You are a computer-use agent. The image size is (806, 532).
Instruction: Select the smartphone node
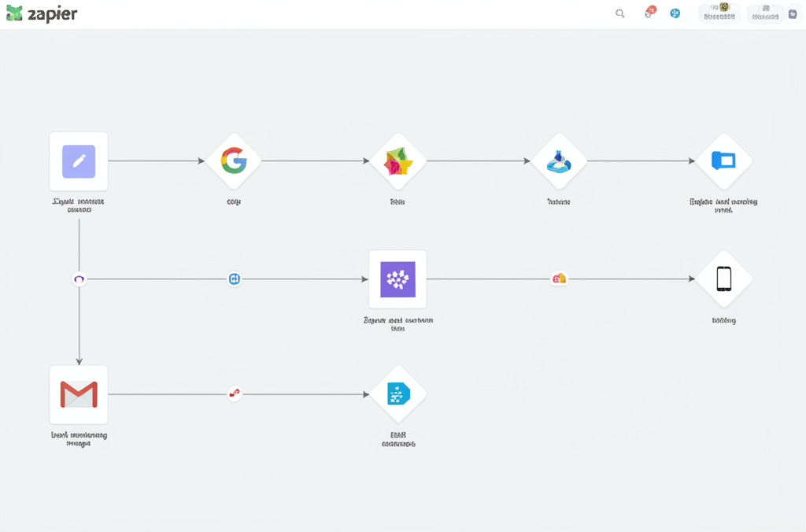[x=724, y=279]
